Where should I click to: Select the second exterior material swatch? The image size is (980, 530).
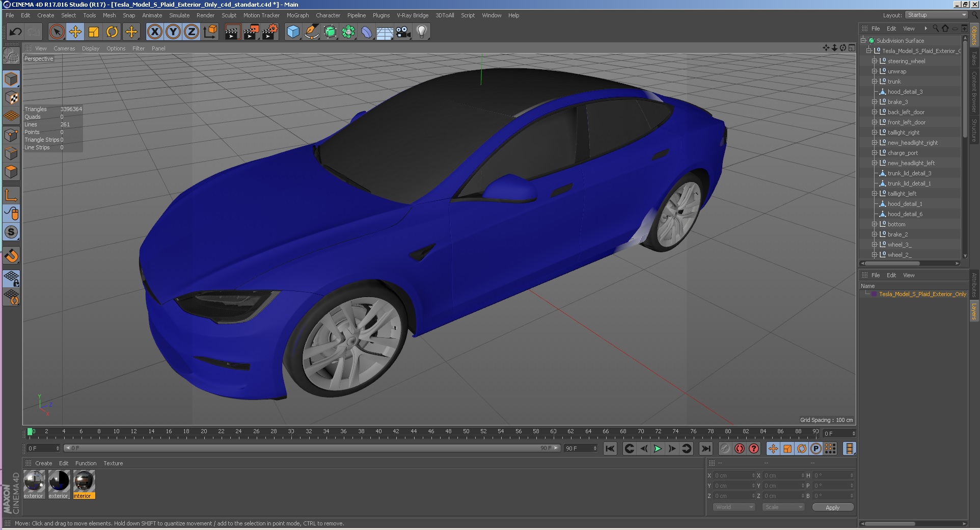point(59,484)
